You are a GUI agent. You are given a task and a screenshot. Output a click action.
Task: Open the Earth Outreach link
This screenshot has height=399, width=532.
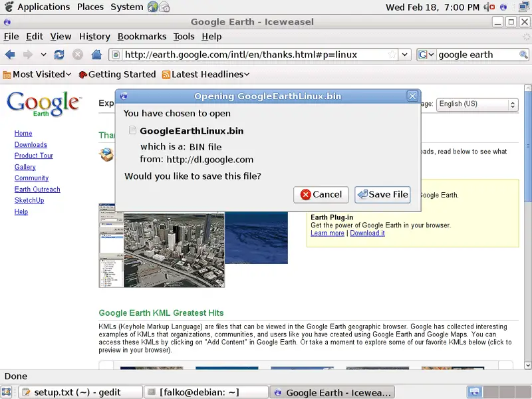click(x=37, y=190)
